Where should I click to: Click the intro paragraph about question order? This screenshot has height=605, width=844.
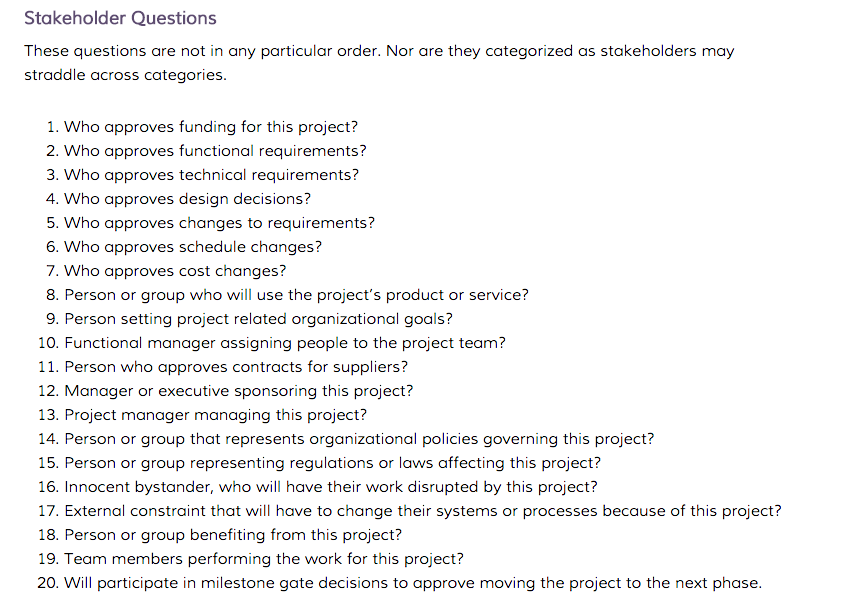[x=379, y=62]
